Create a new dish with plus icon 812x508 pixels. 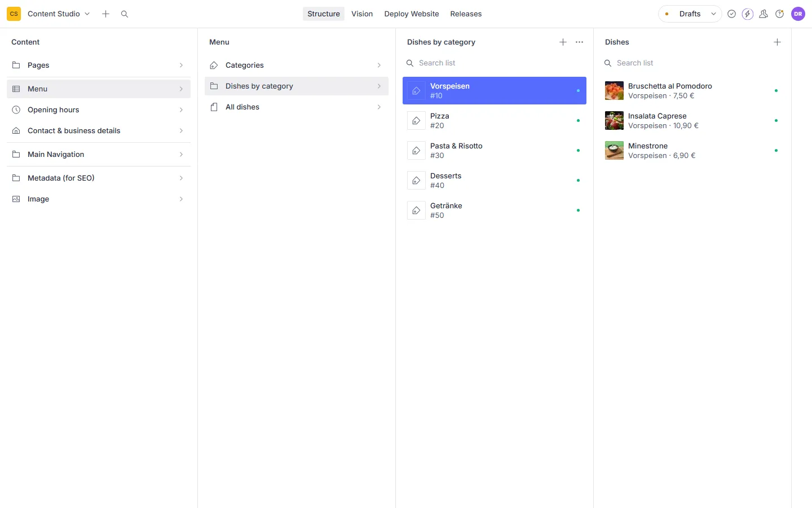[777, 42]
